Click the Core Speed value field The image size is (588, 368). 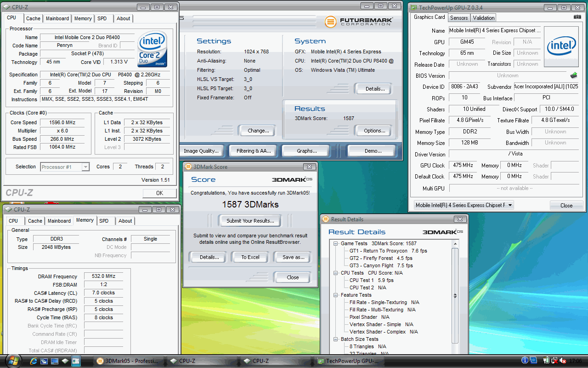62,122
